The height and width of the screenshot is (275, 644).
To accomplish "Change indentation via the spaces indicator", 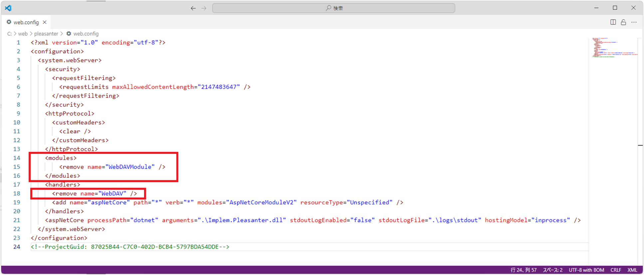I will point(553,270).
